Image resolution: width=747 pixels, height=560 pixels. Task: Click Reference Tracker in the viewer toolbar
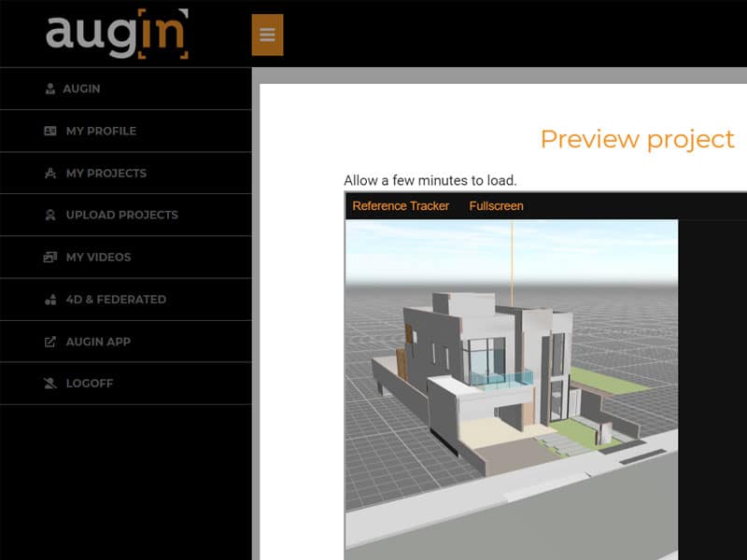coord(401,205)
